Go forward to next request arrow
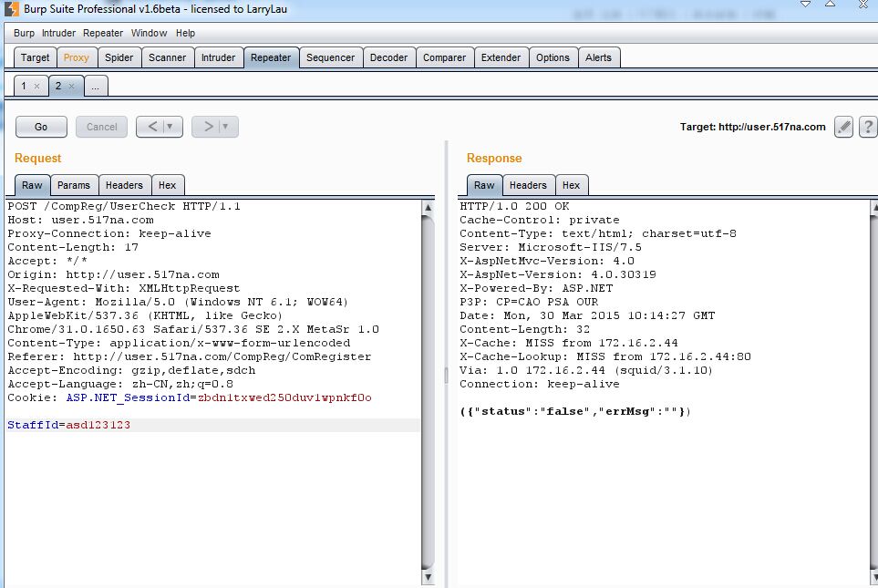Viewport: 878px width, 588px height. point(208,127)
